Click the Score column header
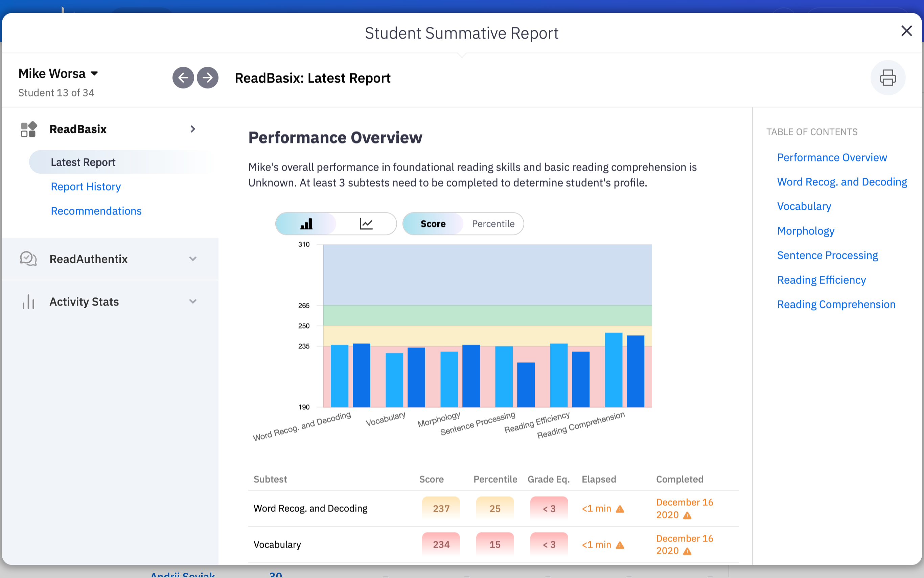Image resolution: width=924 pixels, height=578 pixels. (431, 479)
